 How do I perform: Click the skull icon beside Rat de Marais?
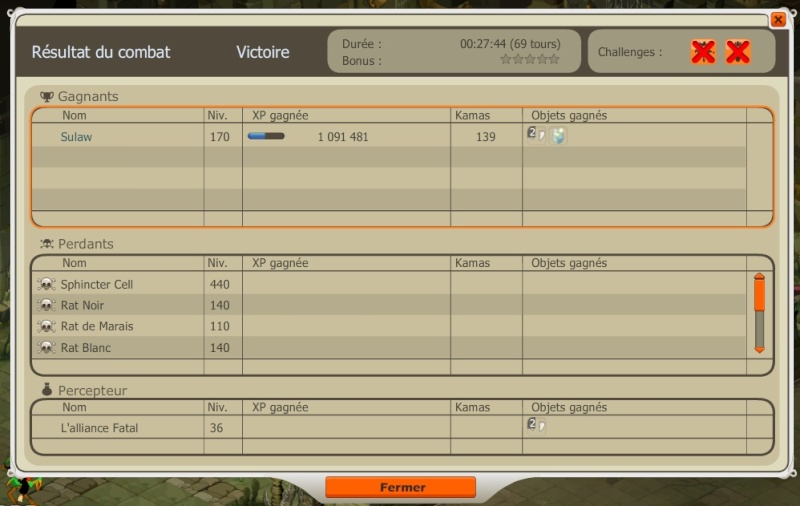pyautogui.click(x=46, y=326)
